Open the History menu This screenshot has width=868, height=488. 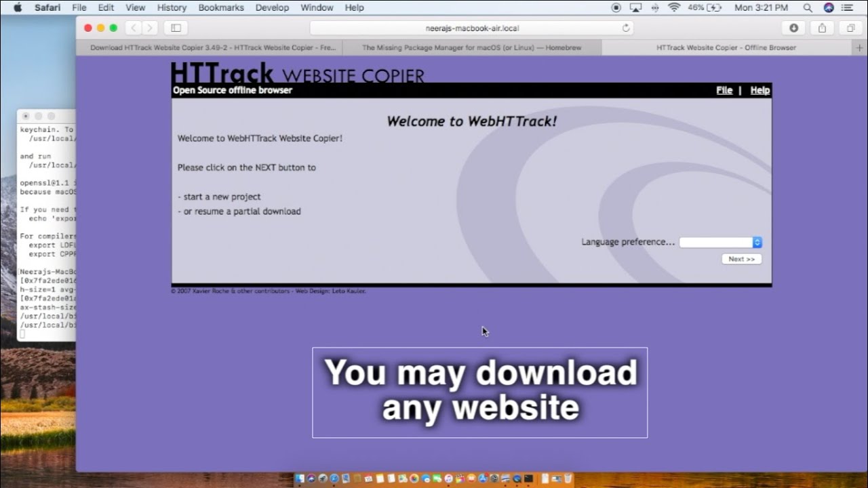172,7
